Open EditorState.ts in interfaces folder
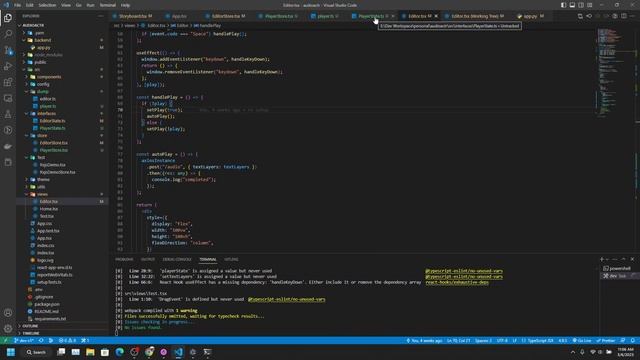Screen dimensions: 640x360 click(52, 121)
